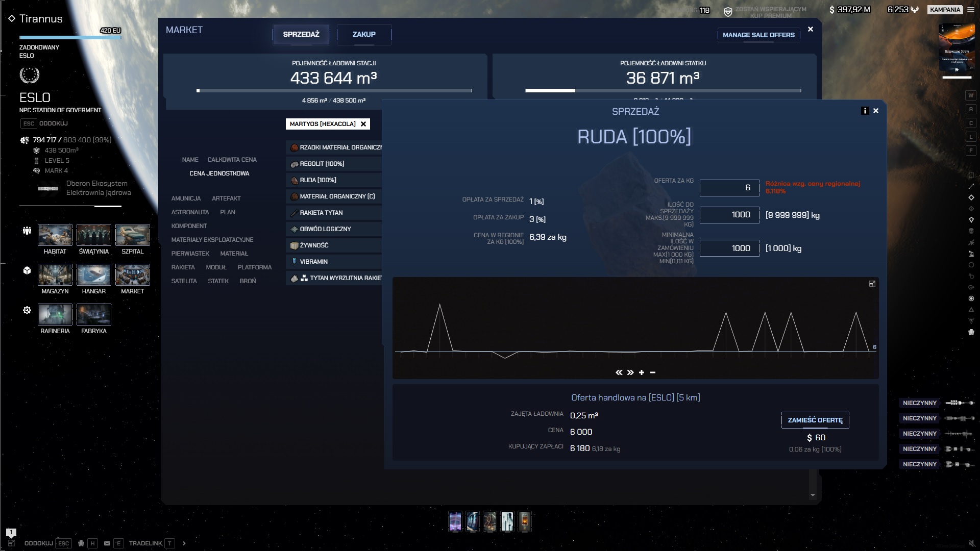The width and height of the screenshot is (980, 551).
Task: Toggle the first Nieczynny weapon slot
Action: (919, 403)
